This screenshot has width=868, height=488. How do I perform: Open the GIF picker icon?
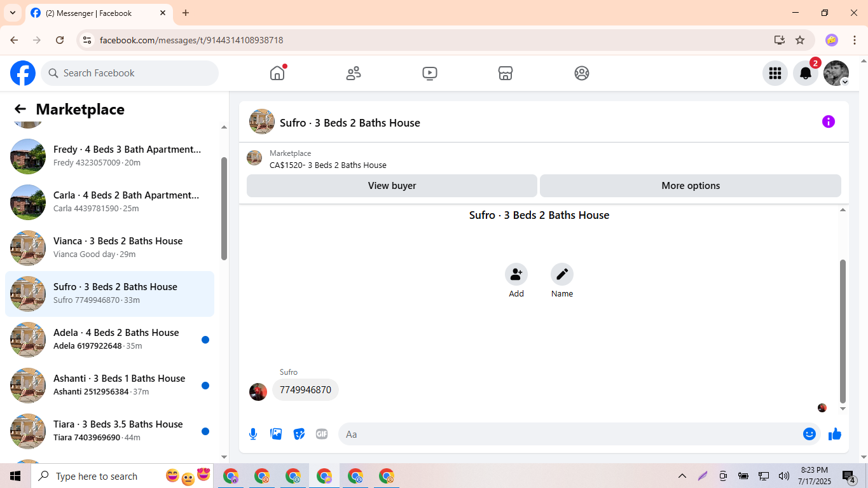pyautogui.click(x=322, y=434)
